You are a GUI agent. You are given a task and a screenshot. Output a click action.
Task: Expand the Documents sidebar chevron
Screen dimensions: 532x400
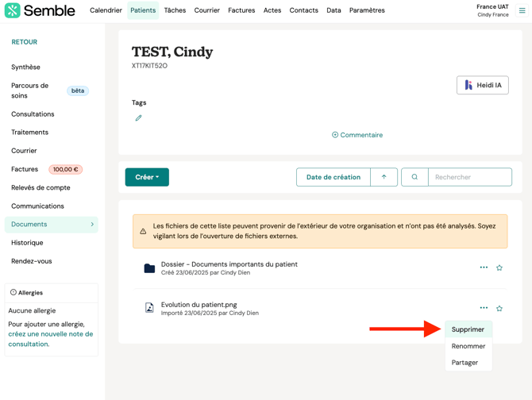pos(92,225)
